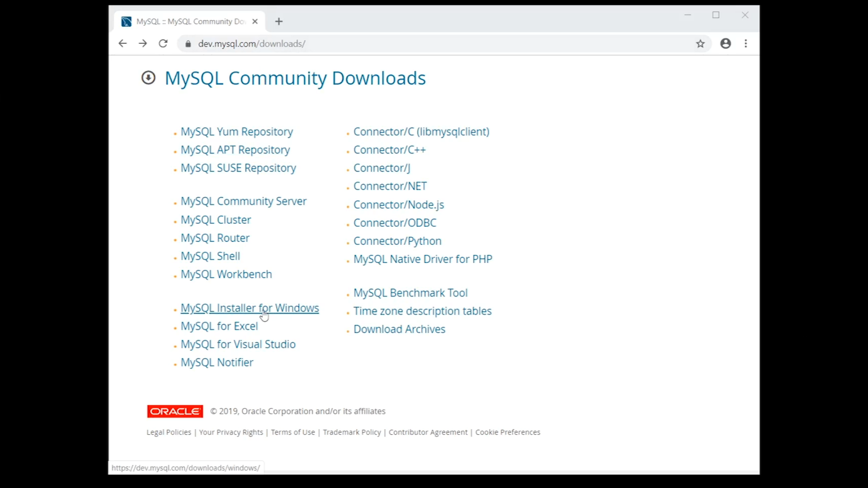Open MySQL Community Server link
The width and height of the screenshot is (868, 488).
point(243,202)
